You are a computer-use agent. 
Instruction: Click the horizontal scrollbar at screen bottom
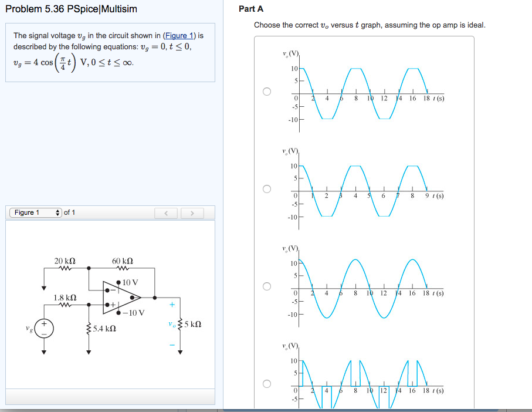pos(264,410)
